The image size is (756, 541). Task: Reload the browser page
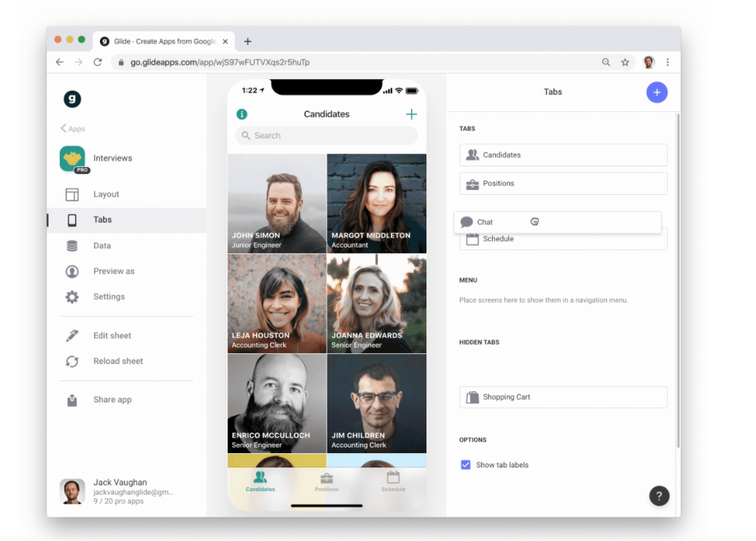coord(98,62)
